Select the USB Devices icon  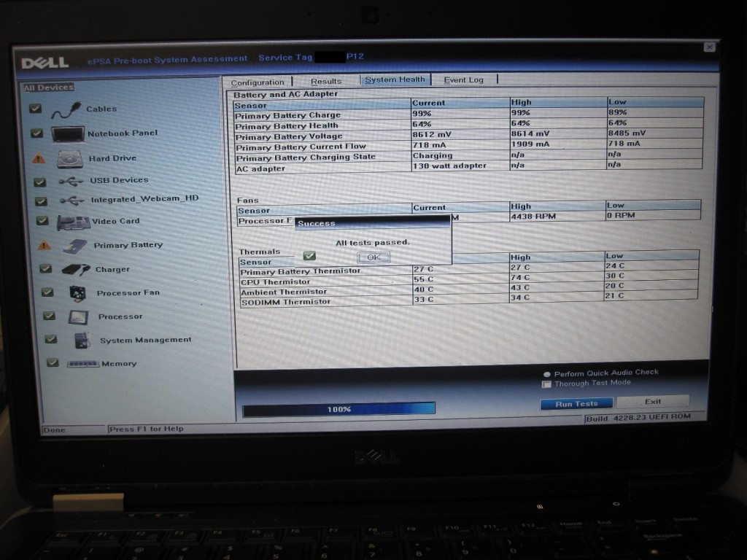[71, 181]
